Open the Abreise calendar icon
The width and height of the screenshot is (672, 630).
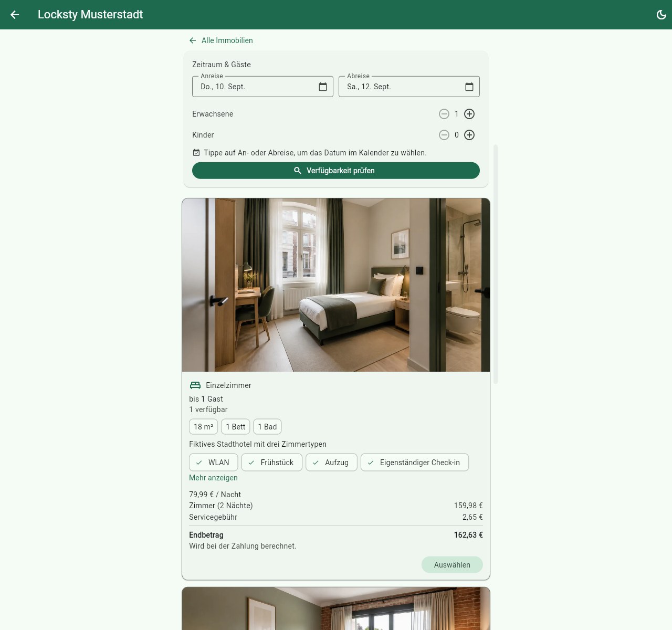469,87
